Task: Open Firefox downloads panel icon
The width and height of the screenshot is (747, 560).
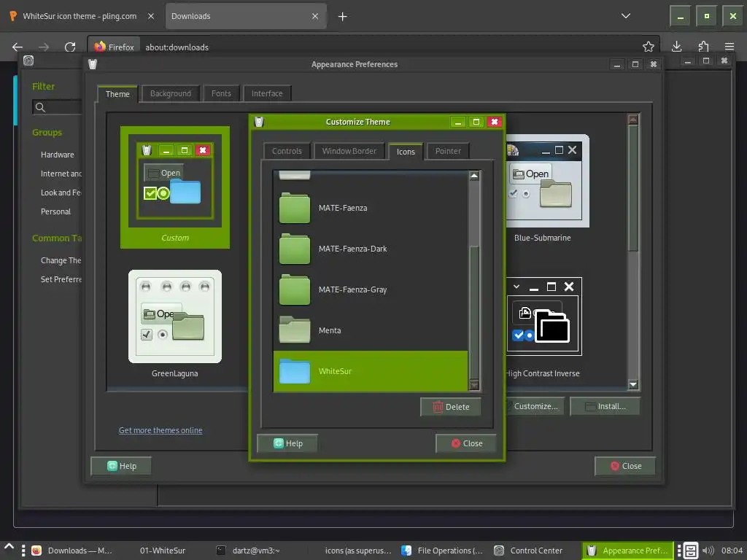Action: (676, 46)
